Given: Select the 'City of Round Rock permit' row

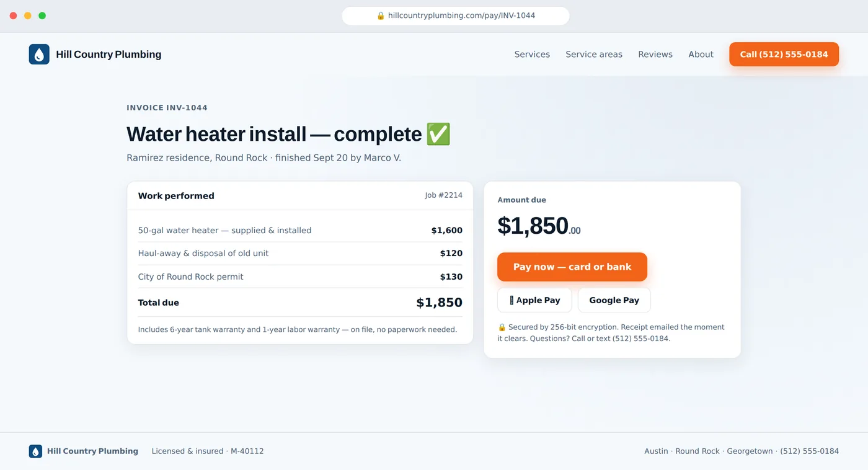Looking at the screenshot, I should [300, 277].
